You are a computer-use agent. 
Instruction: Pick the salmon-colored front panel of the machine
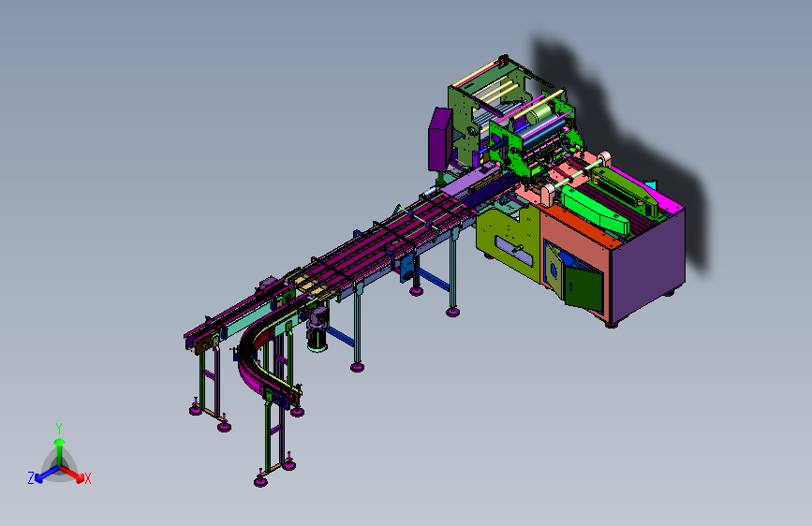click(575, 267)
